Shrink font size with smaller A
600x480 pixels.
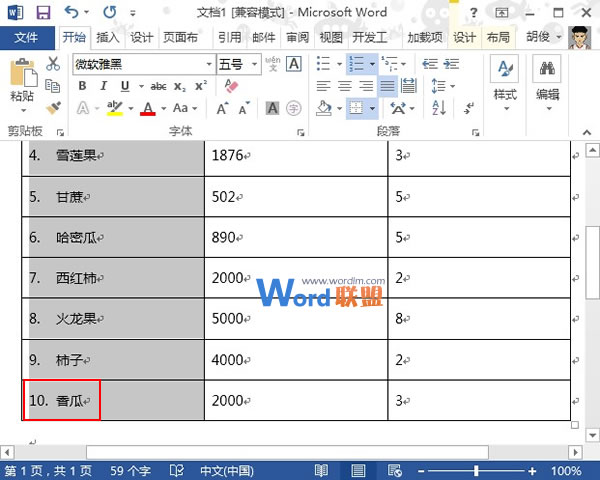pyautogui.click(x=244, y=109)
